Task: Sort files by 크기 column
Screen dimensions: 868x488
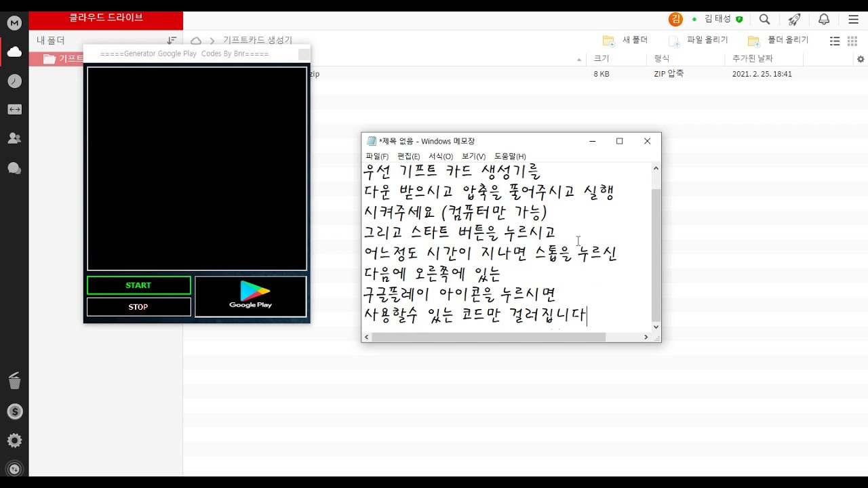Action: coord(601,59)
